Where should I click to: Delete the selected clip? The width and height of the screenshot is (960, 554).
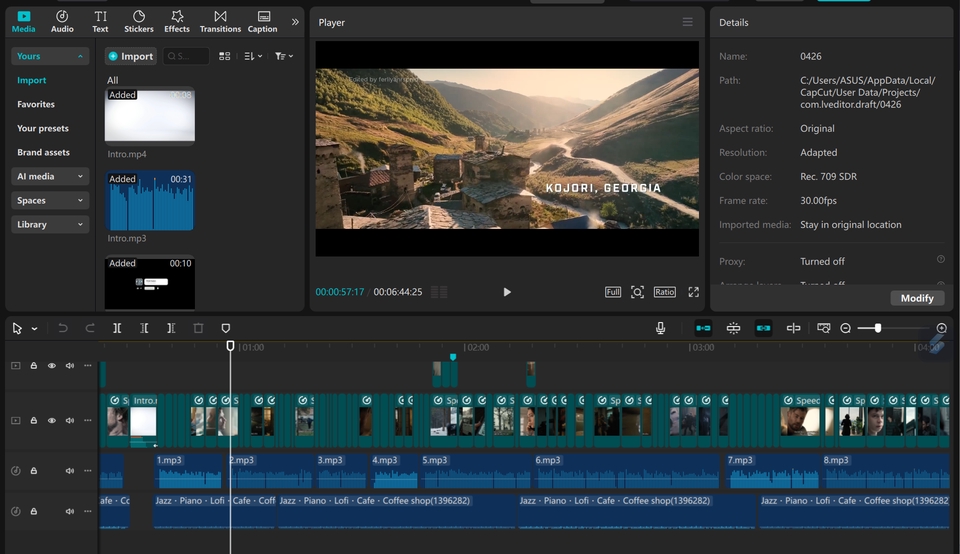pyautogui.click(x=198, y=328)
